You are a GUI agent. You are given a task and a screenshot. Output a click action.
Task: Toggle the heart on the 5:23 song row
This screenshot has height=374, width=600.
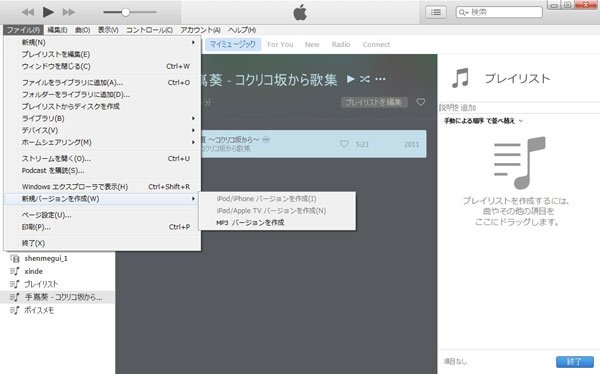(x=344, y=144)
